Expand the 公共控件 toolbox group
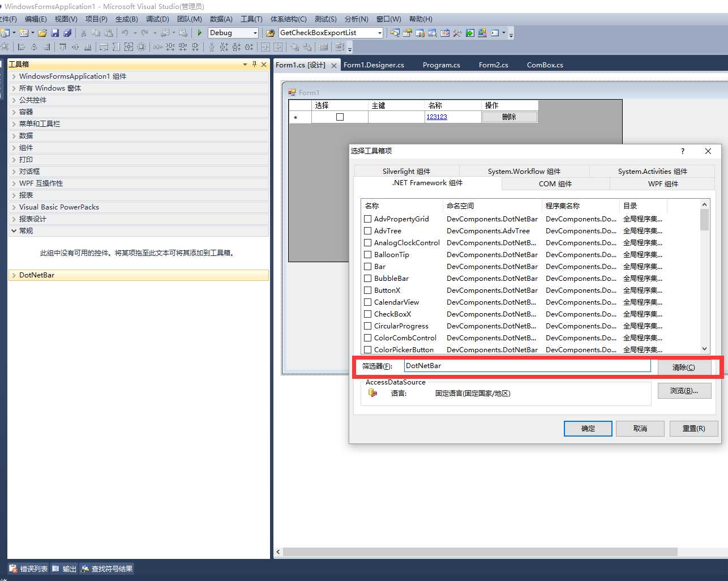Image resolution: width=728 pixels, height=581 pixels. click(x=139, y=100)
